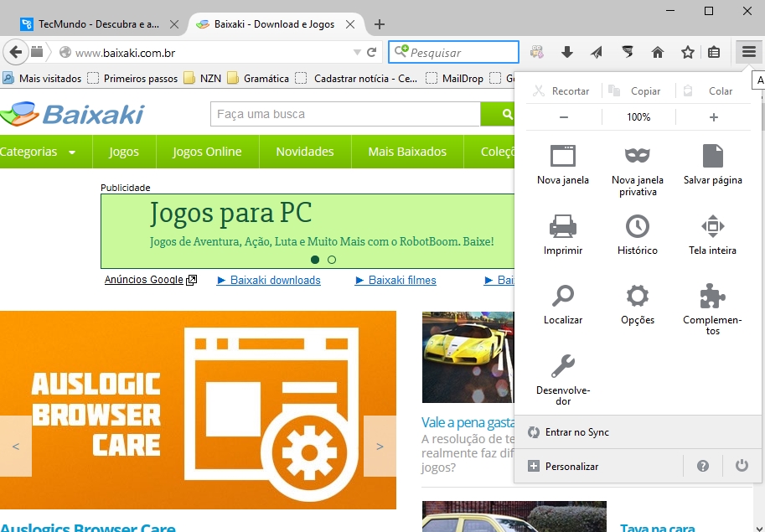Select Imprimir printer icon
765x532 pixels.
(563, 235)
